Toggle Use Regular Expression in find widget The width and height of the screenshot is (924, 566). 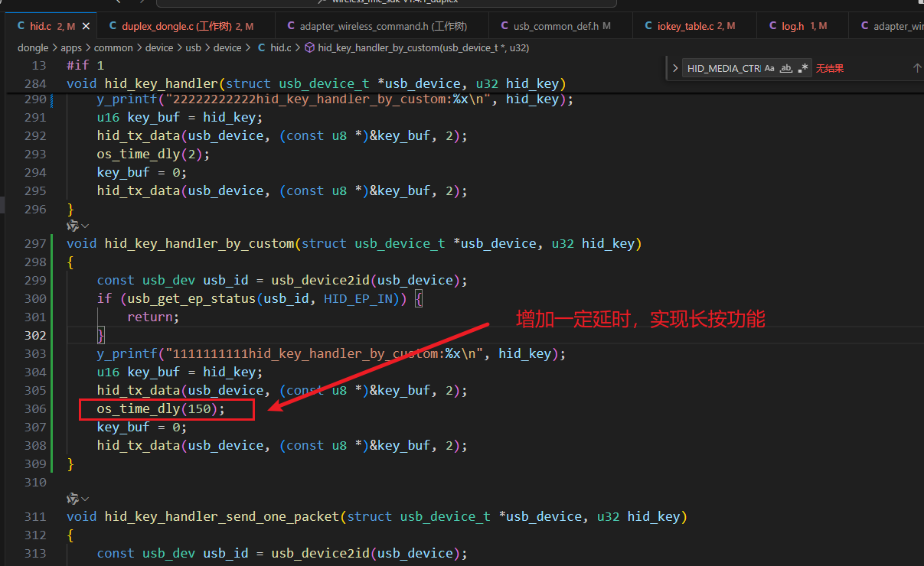click(x=803, y=68)
